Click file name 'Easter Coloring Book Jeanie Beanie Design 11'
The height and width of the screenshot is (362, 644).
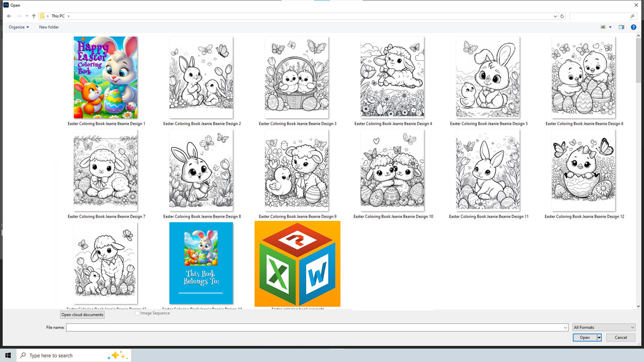pyautogui.click(x=489, y=216)
